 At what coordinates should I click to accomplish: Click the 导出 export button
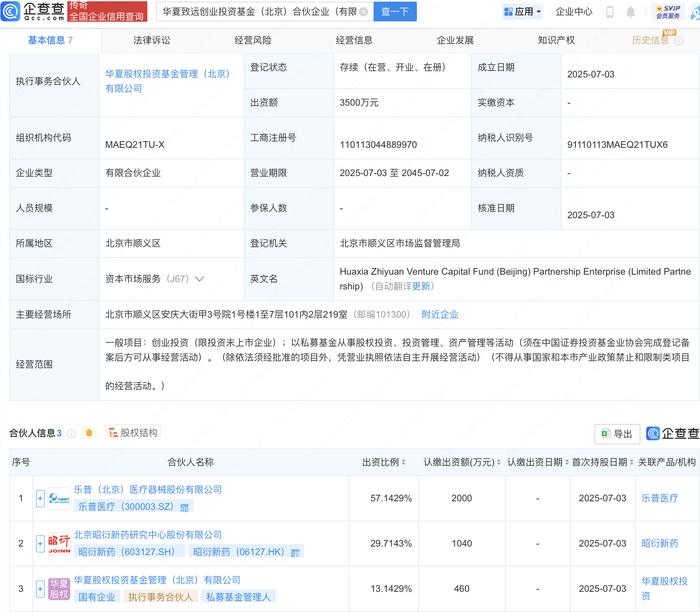(617, 434)
